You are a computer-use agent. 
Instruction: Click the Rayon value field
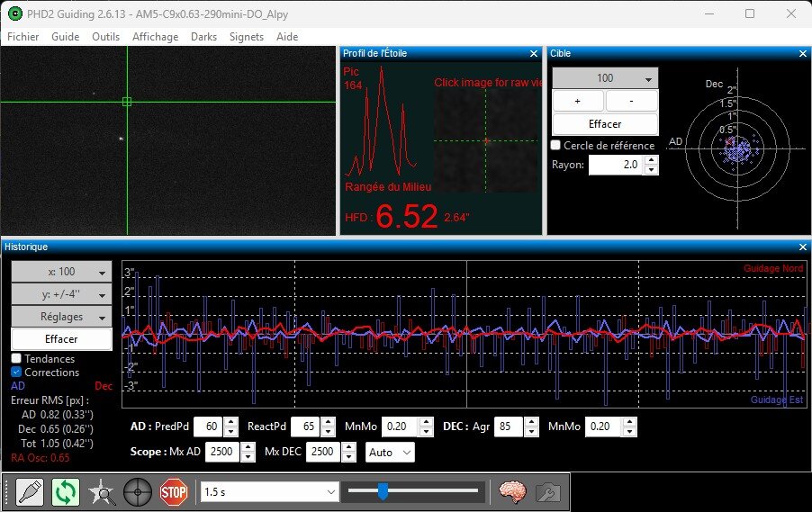617,165
